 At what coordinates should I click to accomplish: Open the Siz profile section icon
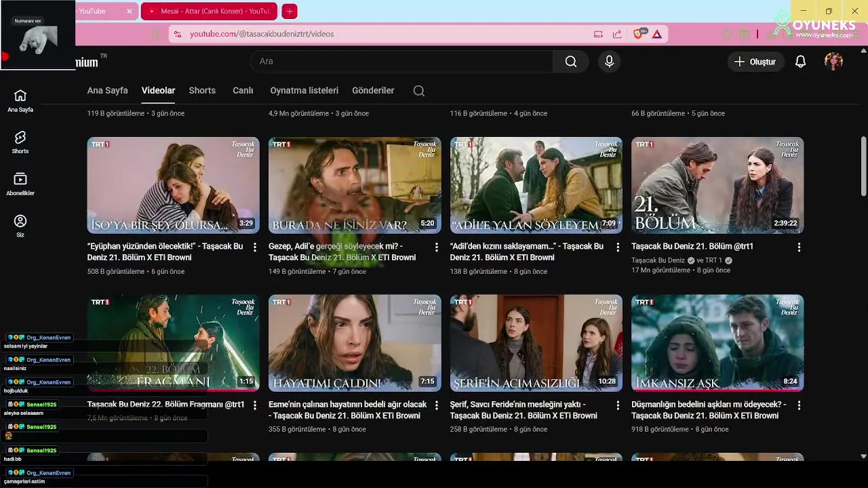(x=20, y=221)
